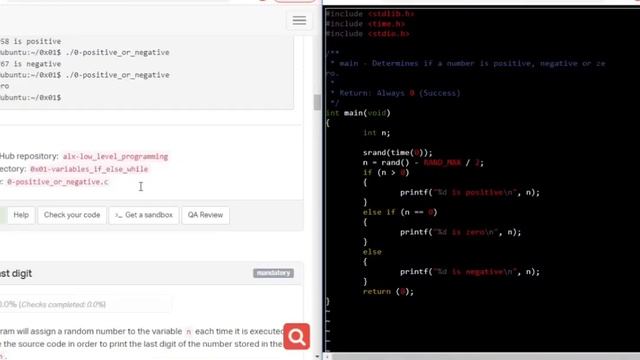
Task: Click the scroll down arrow of page scrollbar
Action: (318, 356)
